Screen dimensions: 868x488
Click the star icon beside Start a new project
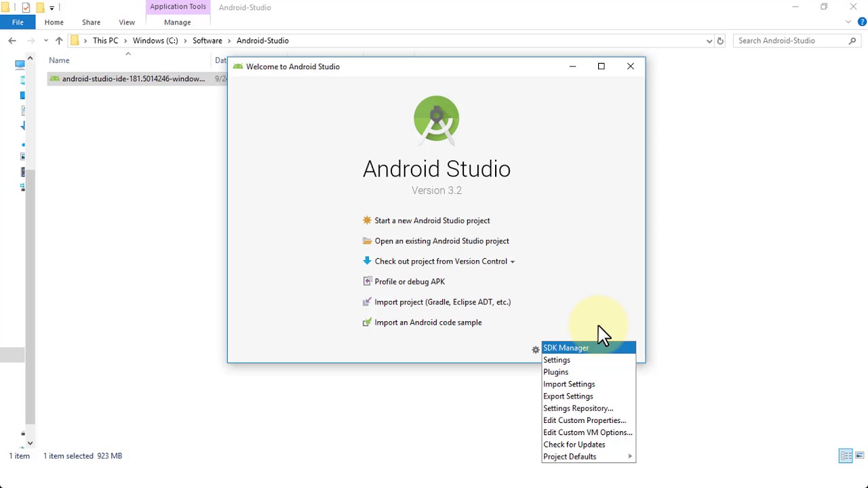point(367,220)
